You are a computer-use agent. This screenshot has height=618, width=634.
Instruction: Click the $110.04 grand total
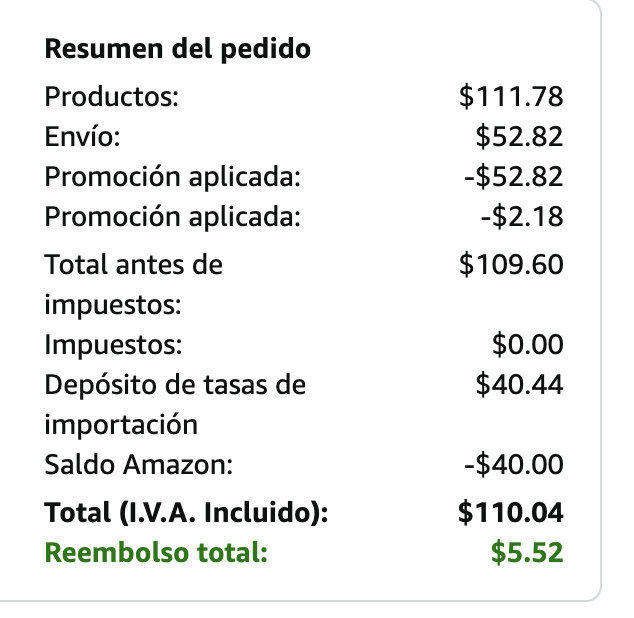511,512
